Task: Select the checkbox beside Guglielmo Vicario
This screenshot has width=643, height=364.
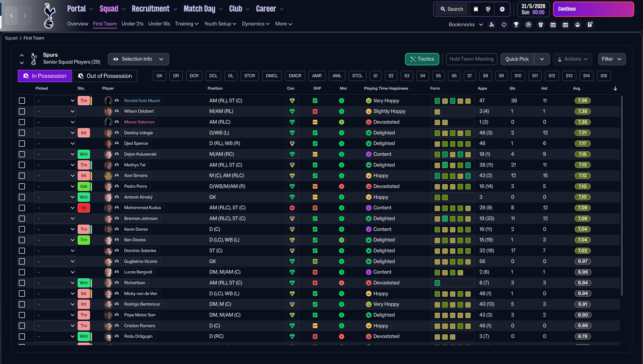Action: point(22,262)
